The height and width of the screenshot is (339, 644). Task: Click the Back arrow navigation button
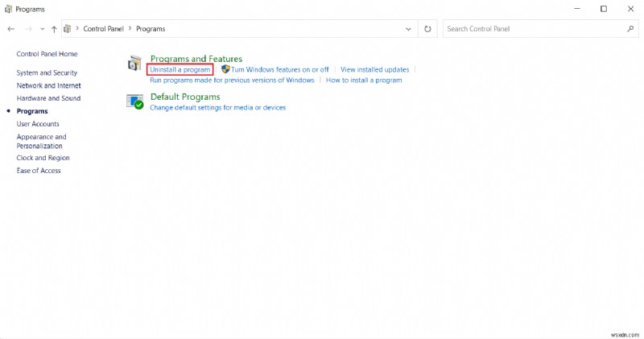(x=11, y=29)
